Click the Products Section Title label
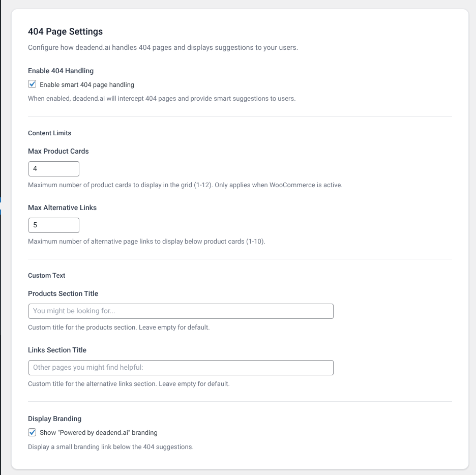The height and width of the screenshot is (475, 476). click(x=64, y=293)
